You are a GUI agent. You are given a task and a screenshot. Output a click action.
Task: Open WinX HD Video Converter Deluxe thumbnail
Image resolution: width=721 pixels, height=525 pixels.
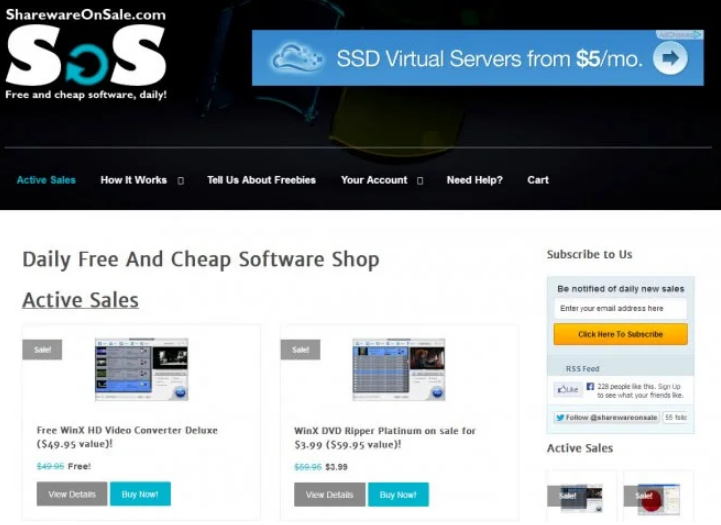(x=142, y=370)
